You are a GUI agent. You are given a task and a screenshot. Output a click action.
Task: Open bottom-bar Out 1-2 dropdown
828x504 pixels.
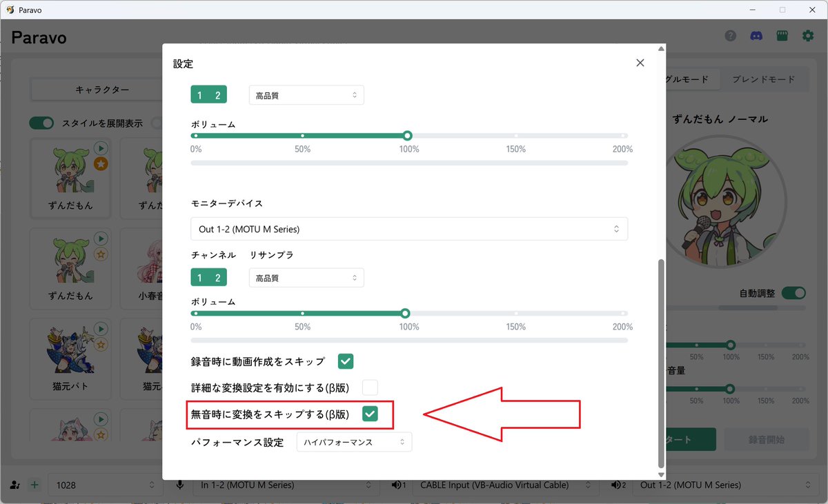(724, 485)
